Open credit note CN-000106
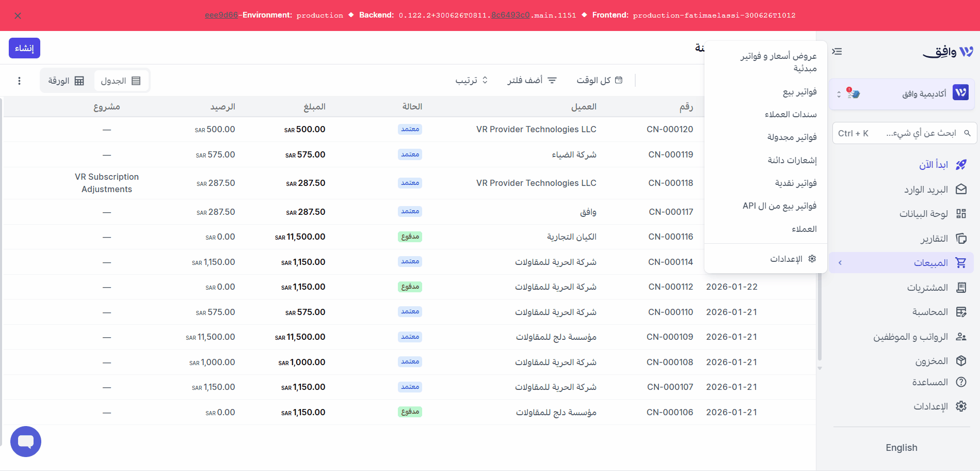 point(670,412)
